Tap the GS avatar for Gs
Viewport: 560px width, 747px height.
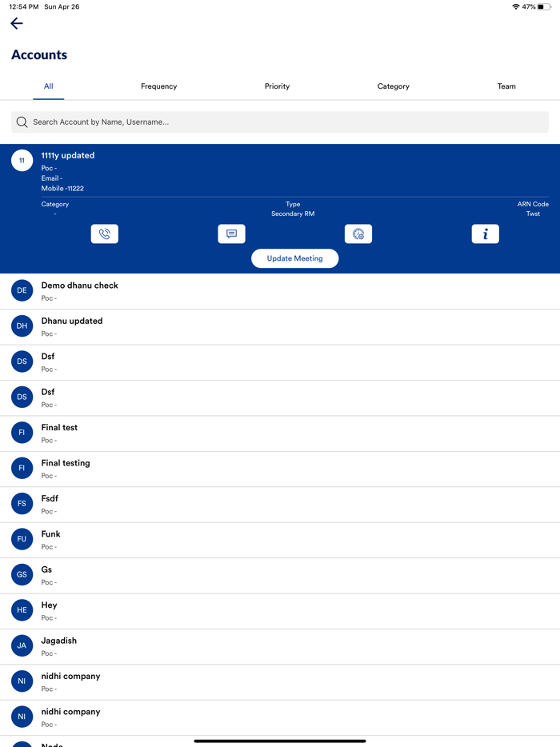[22, 574]
